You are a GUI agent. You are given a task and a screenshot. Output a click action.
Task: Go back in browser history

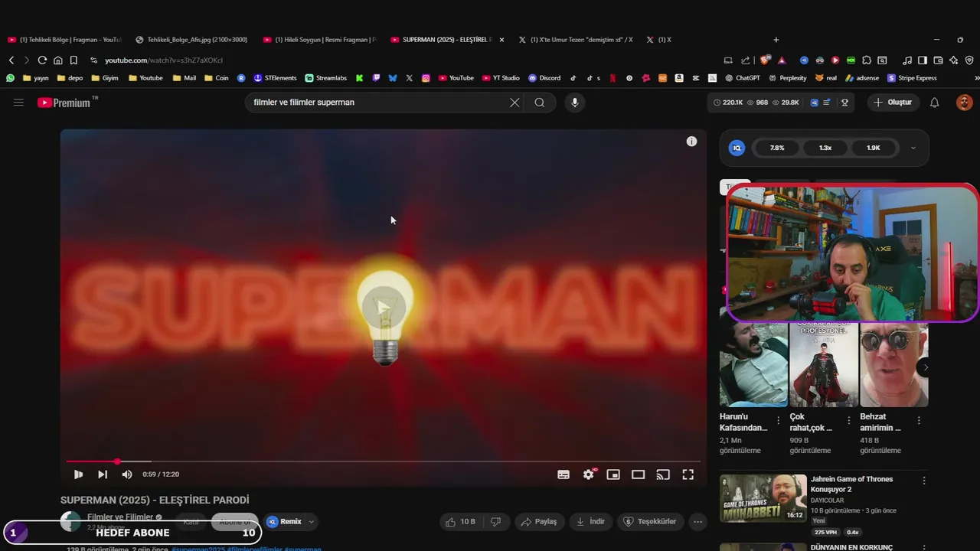11,60
